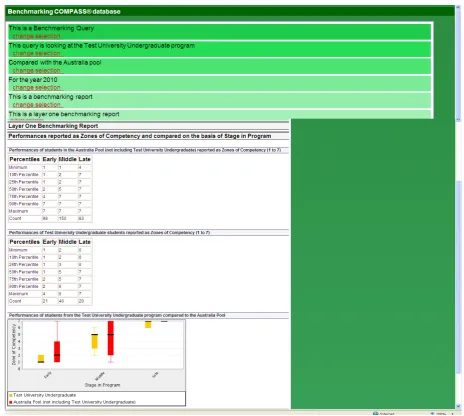Screen dimensions: 464x416
Task: Click red legend swatch for Australia Pool
Action: tap(11, 402)
